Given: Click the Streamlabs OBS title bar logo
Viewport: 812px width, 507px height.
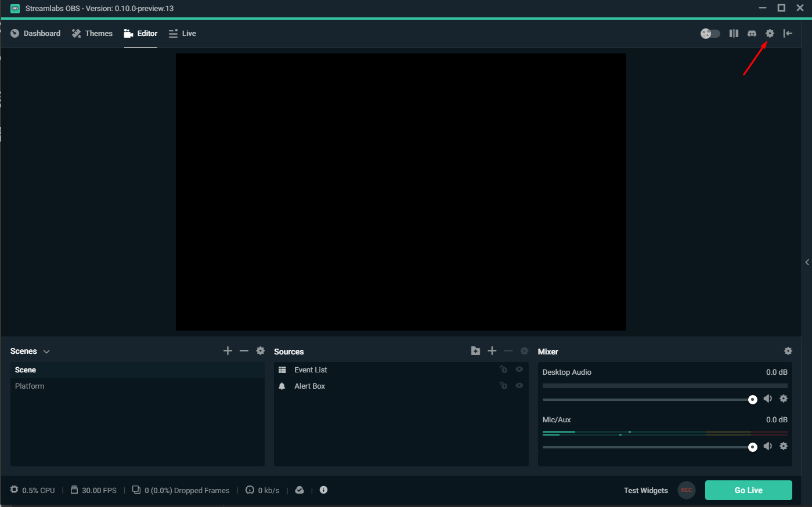Looking at the screenshot, I should coord(15,8).
